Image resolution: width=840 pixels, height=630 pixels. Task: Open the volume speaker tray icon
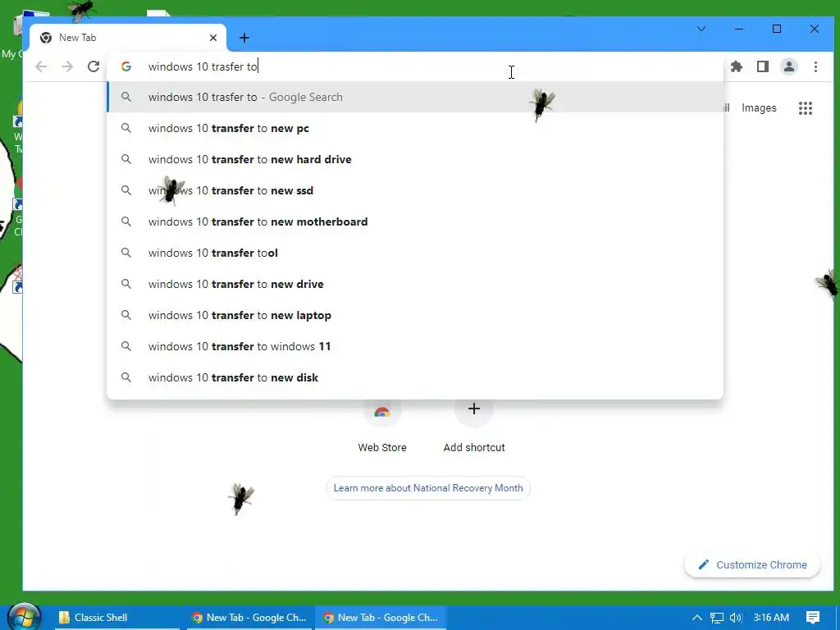[736, 618]
